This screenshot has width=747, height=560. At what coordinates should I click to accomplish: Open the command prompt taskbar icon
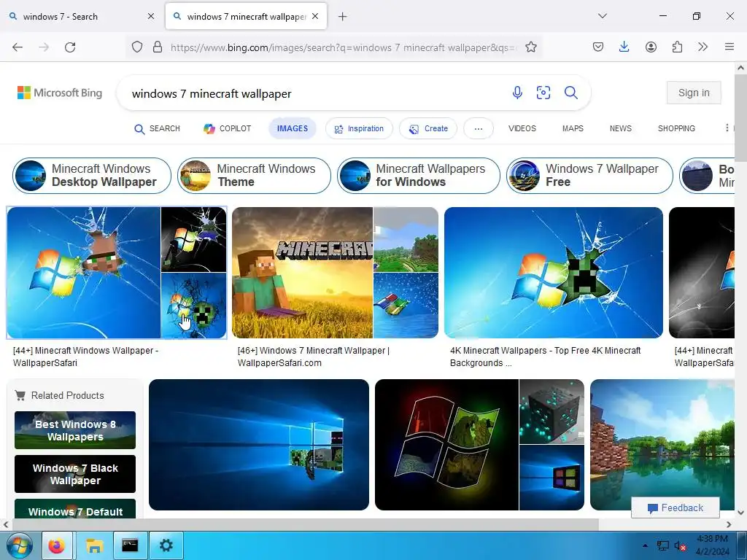130,545
